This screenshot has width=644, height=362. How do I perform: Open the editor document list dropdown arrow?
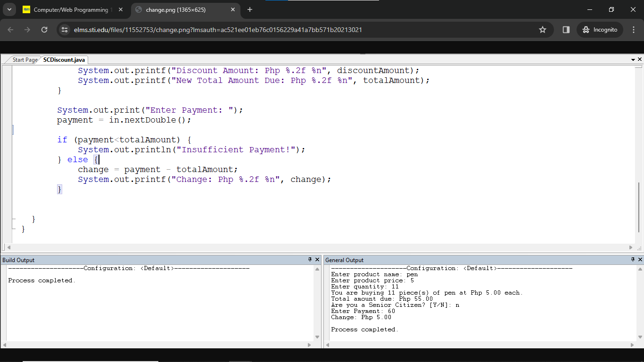tap(633, 60)
